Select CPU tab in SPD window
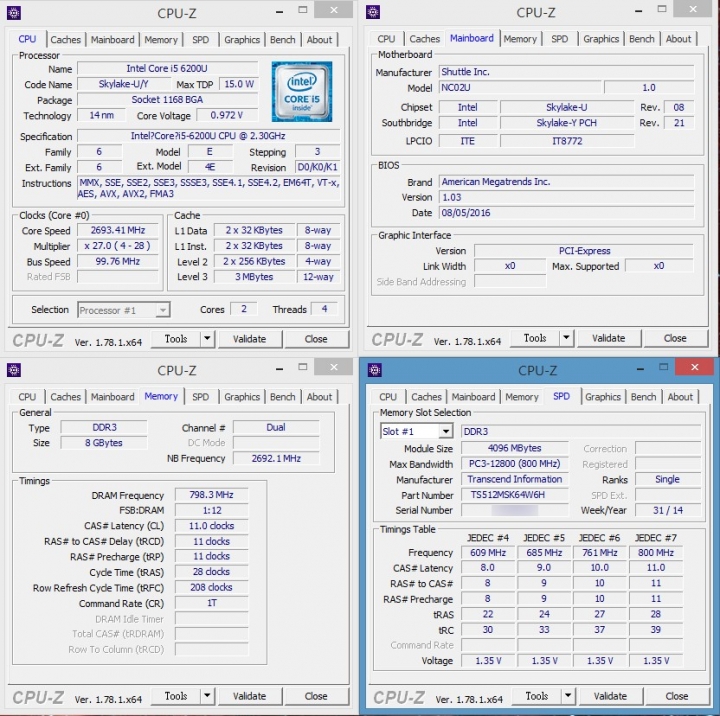This screenshot has height=716, width=720. tap(388, 397)
